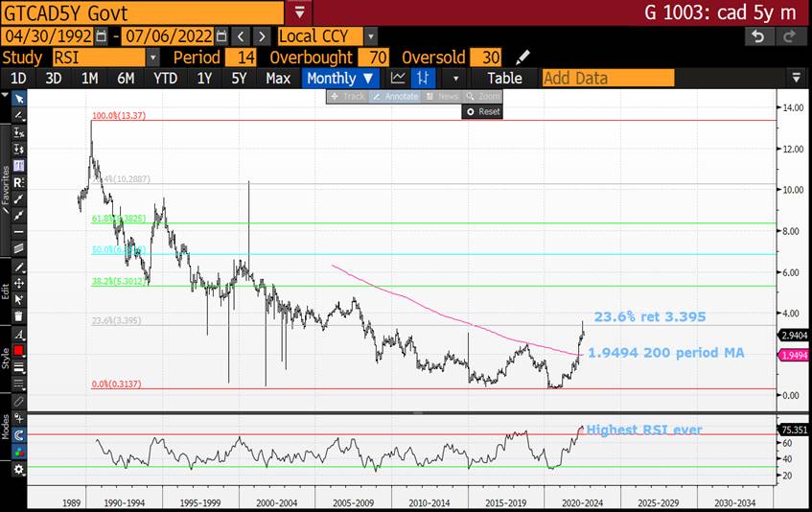Toggle the Annotate mode button
This screenshot has width=812, height=512.
pyautogui.click(x=394, y=97)
